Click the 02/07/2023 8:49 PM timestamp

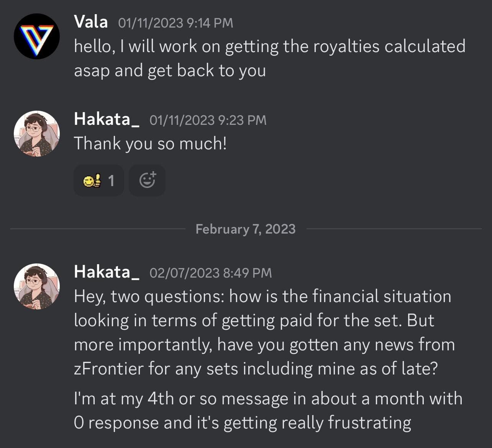(210, 273)
